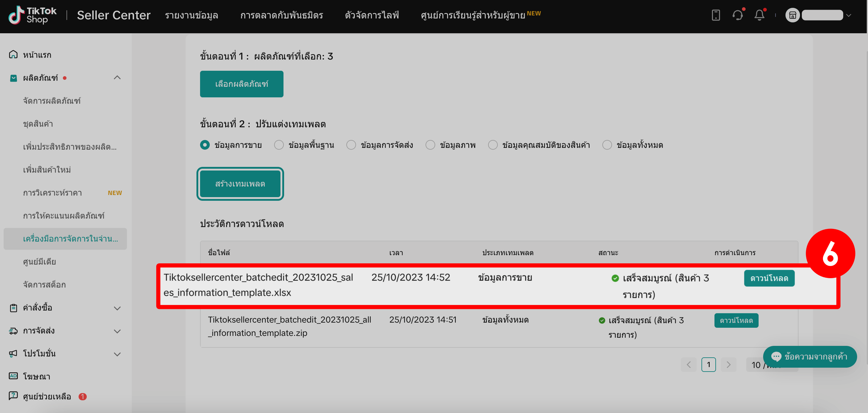Select the ข้อมูลภาพ radio option

point(430,145)
